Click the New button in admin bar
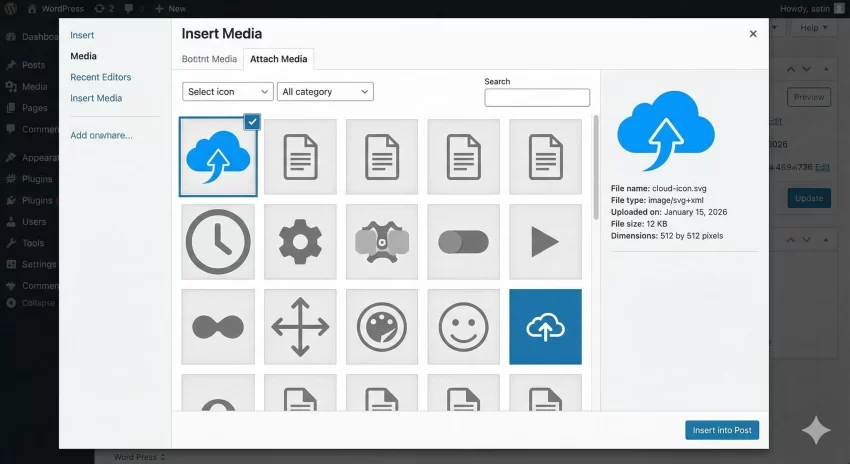 click(x=171, y=8)
